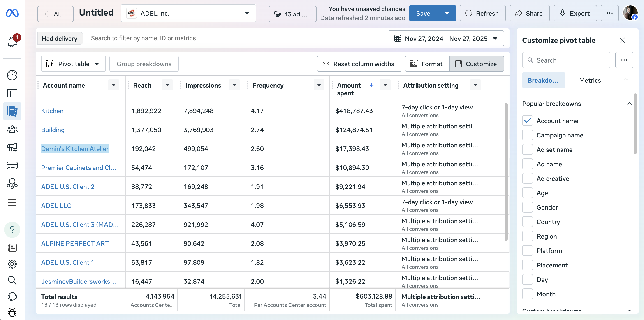Check the Campaign name breakdown
Screen dimensions: 644x320
(528, 135)
